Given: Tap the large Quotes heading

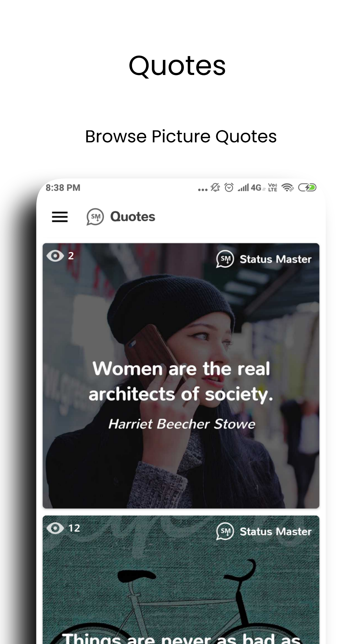Looking at the screenshot, I should pos(177,66).
